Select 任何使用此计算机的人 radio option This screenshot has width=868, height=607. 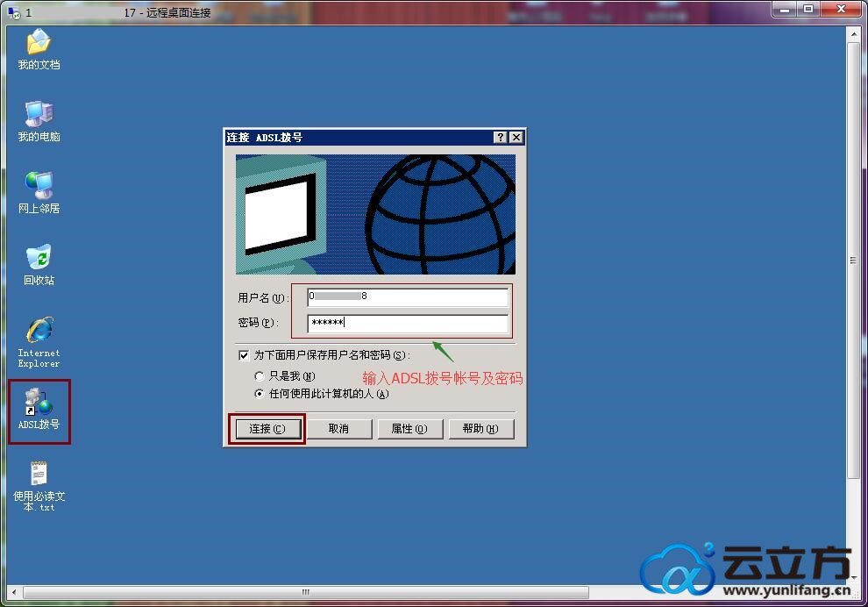(x=259, y=394)
